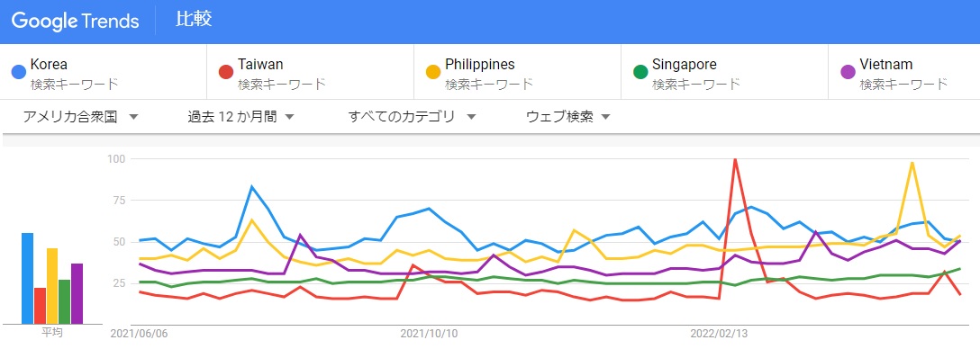
Task: Select the Taiwan search term box
Action: point(310,72)
